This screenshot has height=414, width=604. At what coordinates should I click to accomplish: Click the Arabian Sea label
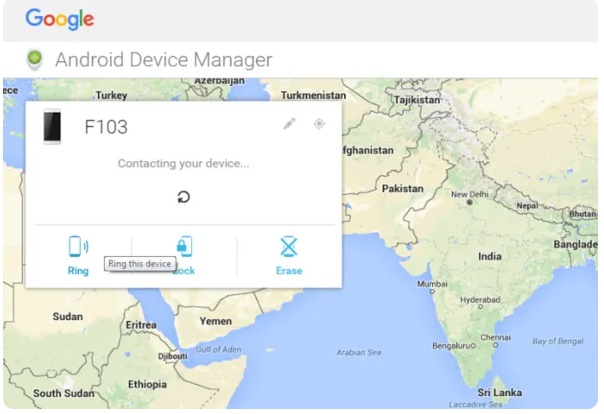[359, 352]
